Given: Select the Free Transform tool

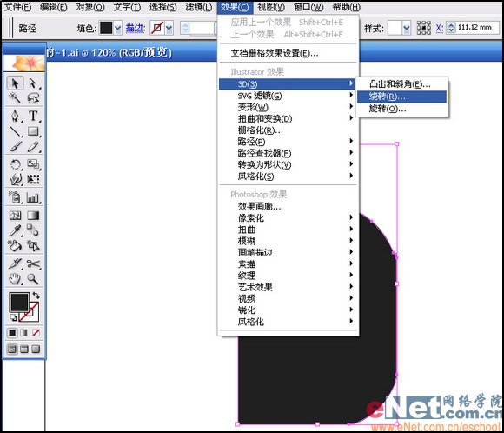Looking at the screenshot, I should [33, 179].
